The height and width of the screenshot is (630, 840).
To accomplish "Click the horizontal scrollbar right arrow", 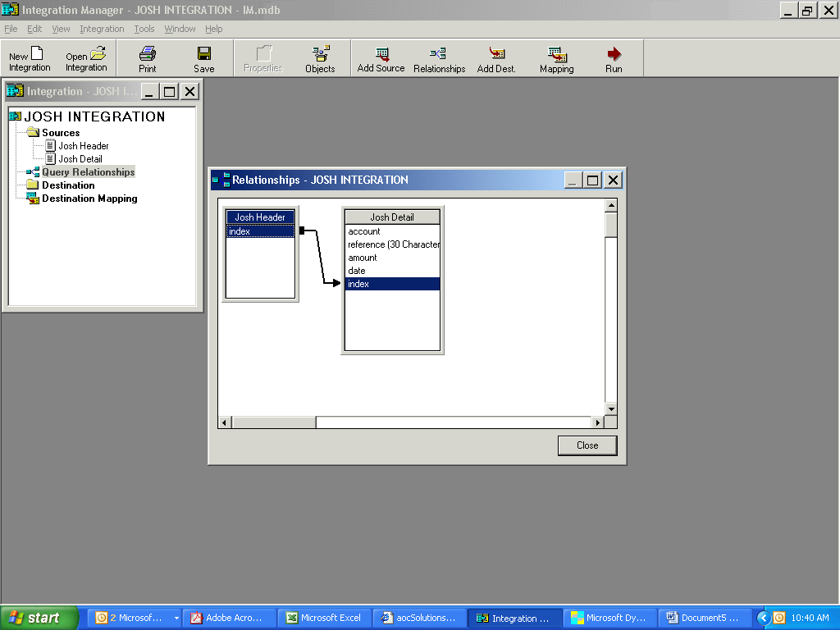I will [x=598, y=422].
